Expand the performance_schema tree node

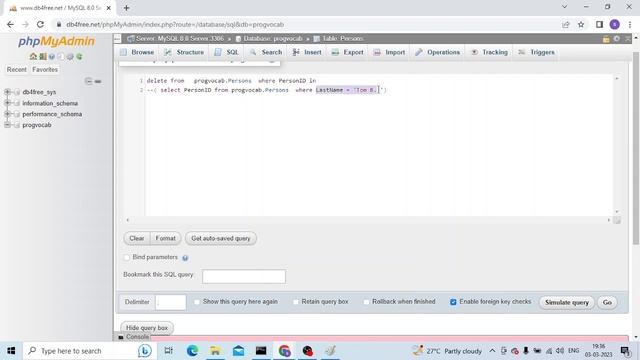tap(7, 114)
